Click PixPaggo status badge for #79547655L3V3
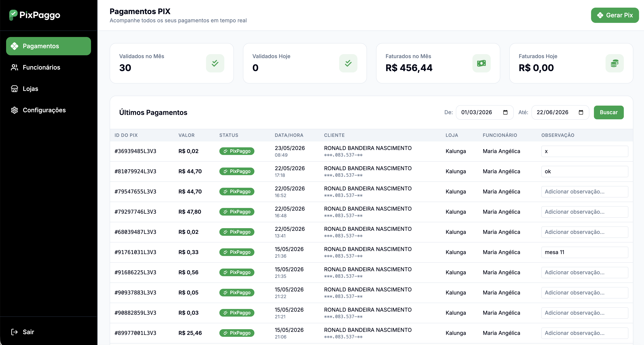This screenshot has height=345, width=644. tap(237, 192)
